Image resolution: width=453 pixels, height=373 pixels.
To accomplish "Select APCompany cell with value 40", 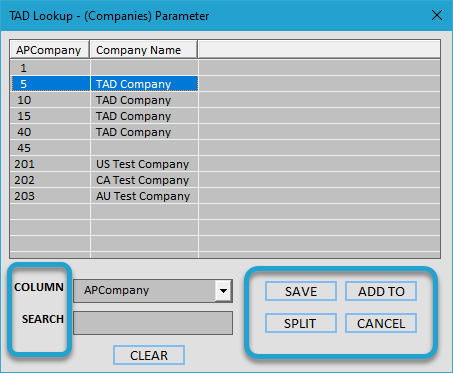I will click(x=50, y=132).
